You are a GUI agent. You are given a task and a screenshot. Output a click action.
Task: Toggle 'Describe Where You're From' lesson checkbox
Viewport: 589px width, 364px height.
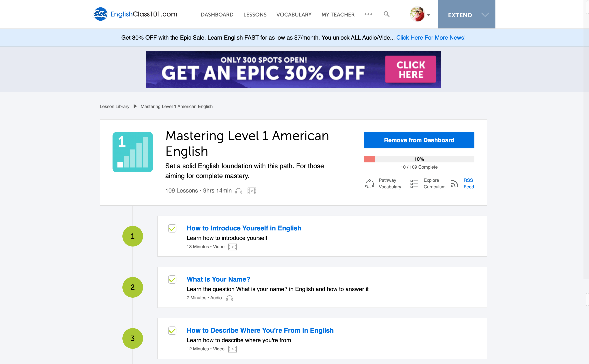tap(172, 331)
